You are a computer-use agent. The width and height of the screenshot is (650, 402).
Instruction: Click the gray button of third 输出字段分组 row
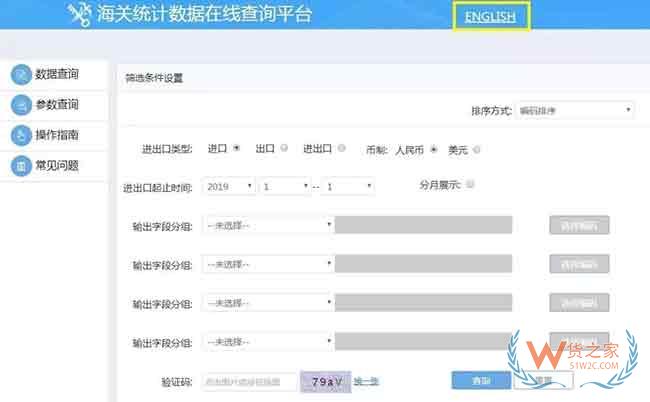tap(579, 303)
